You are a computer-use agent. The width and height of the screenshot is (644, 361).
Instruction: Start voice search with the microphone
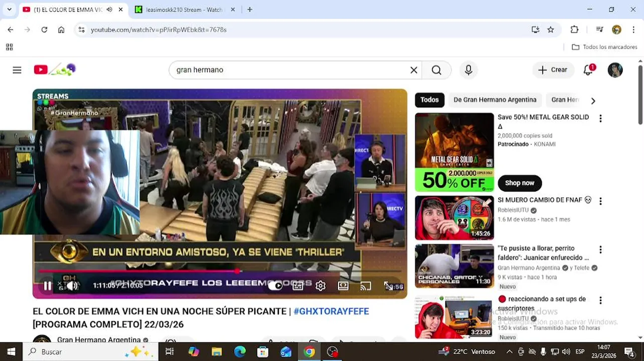[468, 70]
